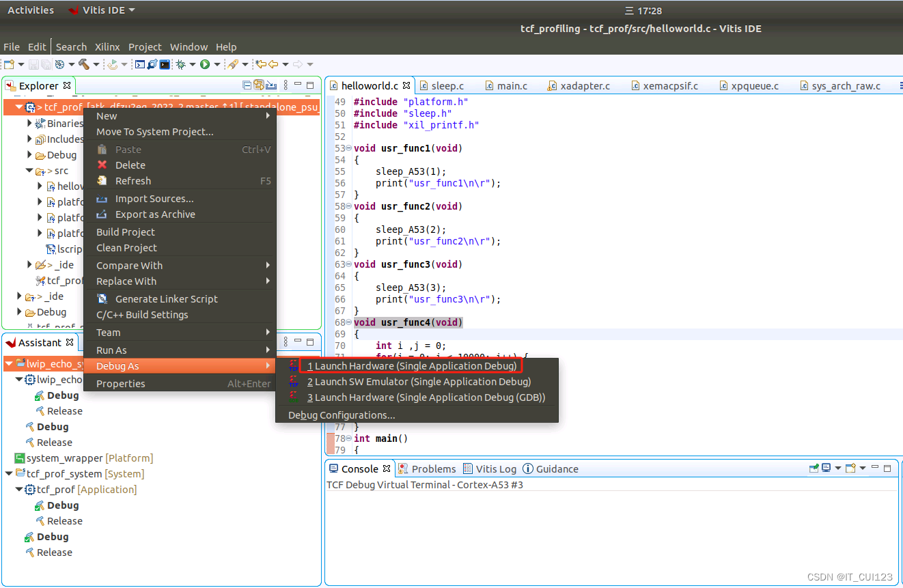Click the 17:28 clock in top bar
Screen dimensions: 903x588
(x=649, y=11)
